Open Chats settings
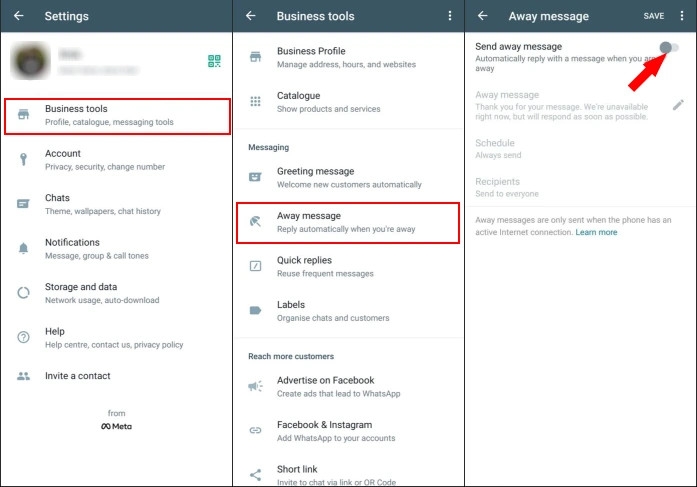Viewport: 697px width, 487px height. [x=116, y=204]
